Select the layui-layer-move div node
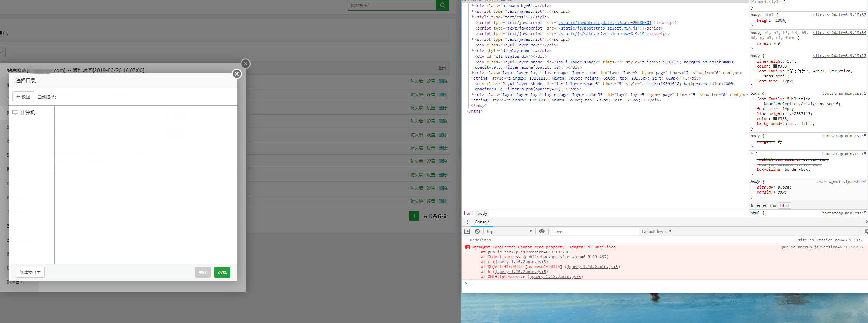 (517, 45)
